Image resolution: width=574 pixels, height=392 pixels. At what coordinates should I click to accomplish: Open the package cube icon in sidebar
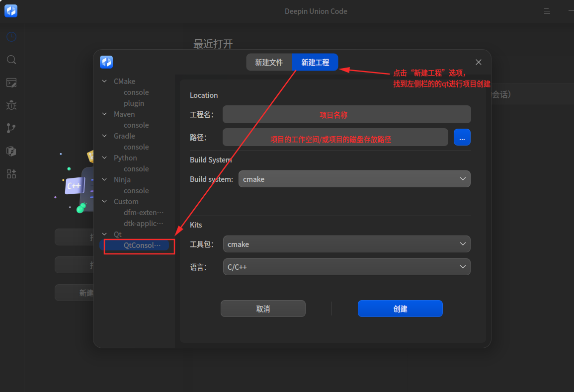click(11, 151)
